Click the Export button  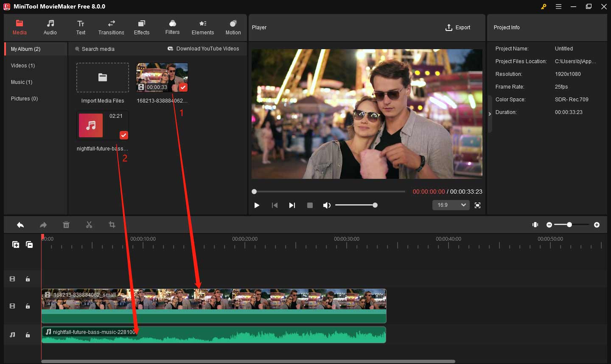click(458, 28)
